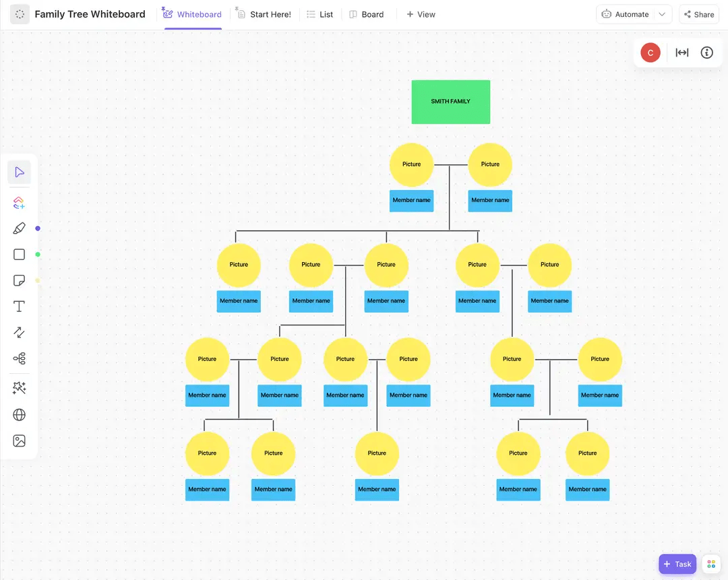Pick the yellow sticky note color dot
Image resolution: width=728 pixels, height=580 pixels.
point(38,280)
